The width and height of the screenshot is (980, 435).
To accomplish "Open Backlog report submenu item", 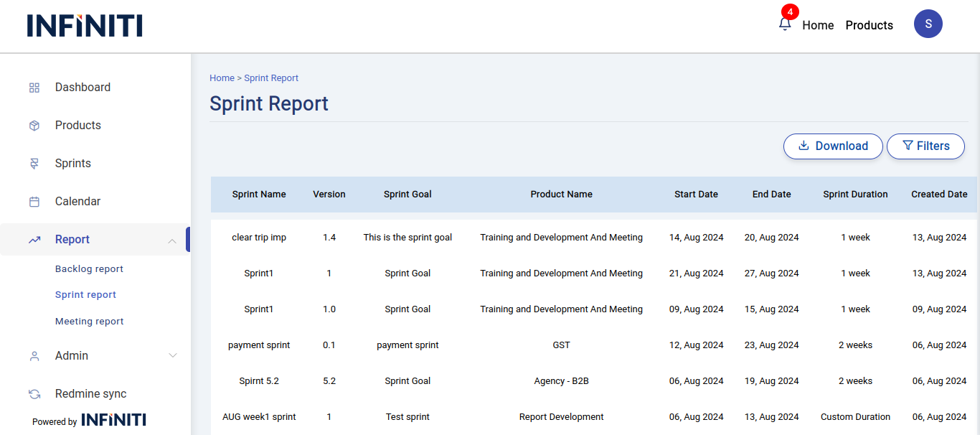I will (x=89, y=269).
